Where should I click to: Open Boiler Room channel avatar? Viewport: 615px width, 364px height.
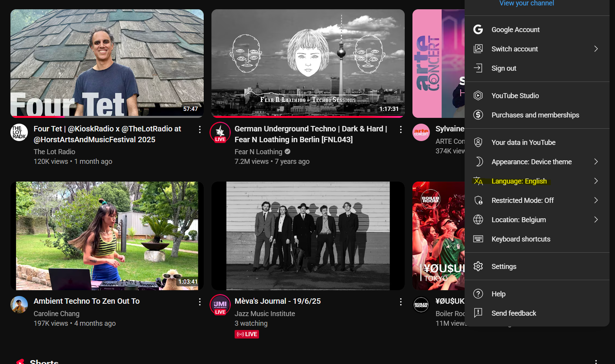[421, 304]
